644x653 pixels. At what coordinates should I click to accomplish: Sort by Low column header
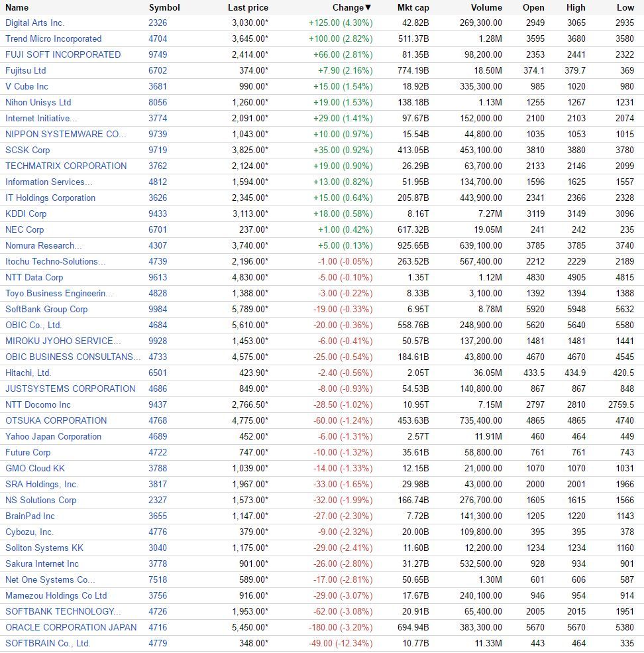click(x=625, y=7)
